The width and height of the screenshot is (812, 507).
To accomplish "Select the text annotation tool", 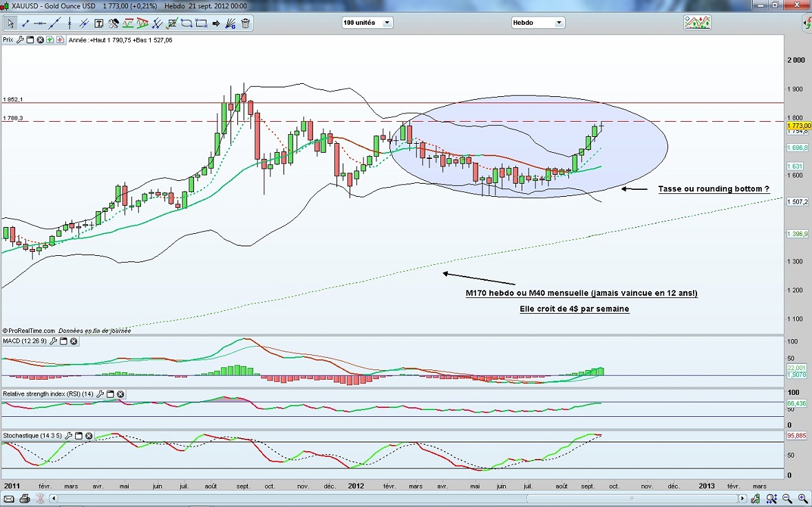I will tap(98, 23).
